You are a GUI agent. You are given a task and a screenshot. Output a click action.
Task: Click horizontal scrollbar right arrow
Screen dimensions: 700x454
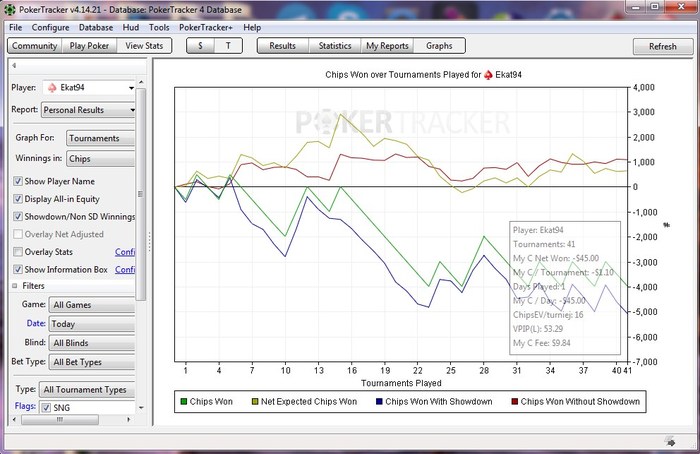129,420
